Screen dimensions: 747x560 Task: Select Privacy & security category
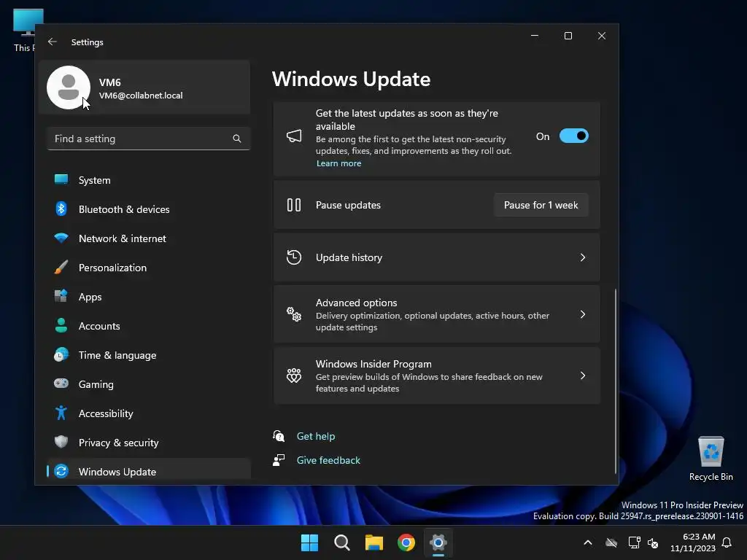pyautogui.click(x=149, y=443)
